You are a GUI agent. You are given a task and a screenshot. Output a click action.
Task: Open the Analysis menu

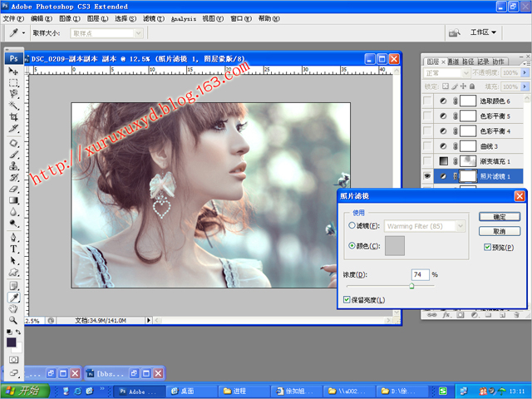[184, 19]
